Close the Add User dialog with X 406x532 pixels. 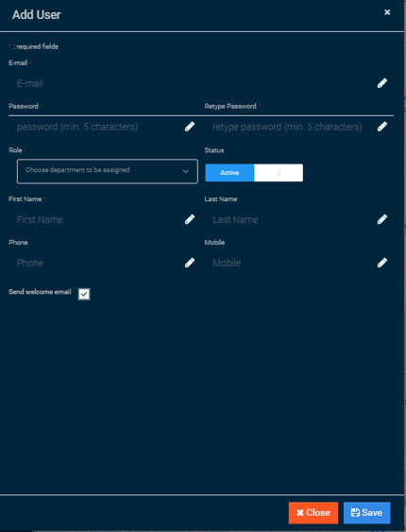pos(387,12)
